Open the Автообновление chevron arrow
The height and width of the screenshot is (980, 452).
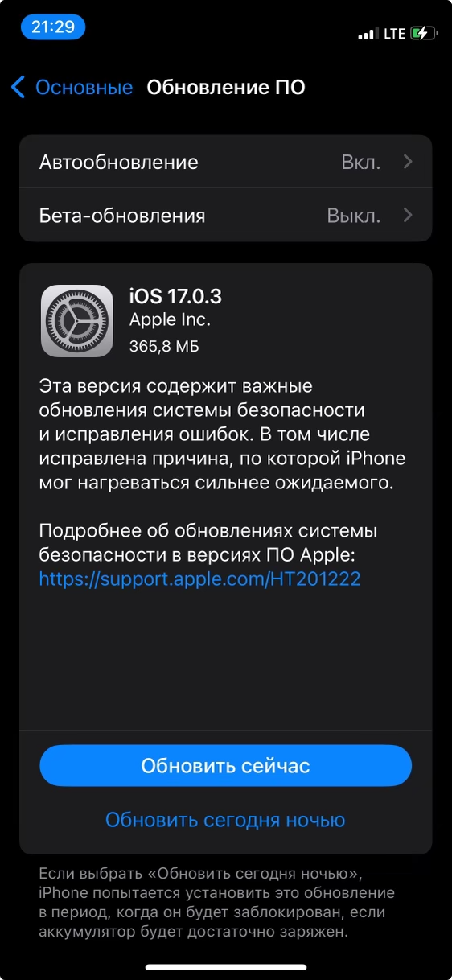[x=408, y=162]
